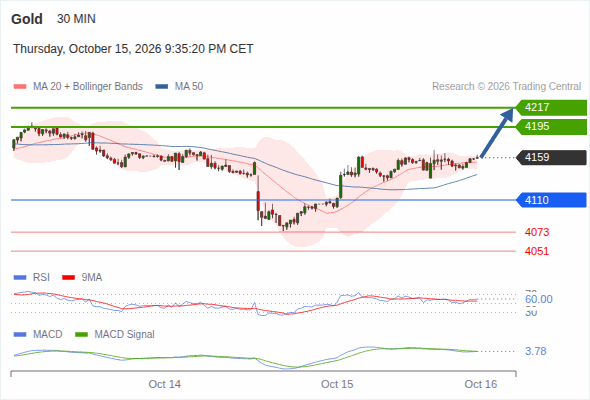590x400 pixels.
Task: Click the MA 50 legend label
Action: [189, 87]
